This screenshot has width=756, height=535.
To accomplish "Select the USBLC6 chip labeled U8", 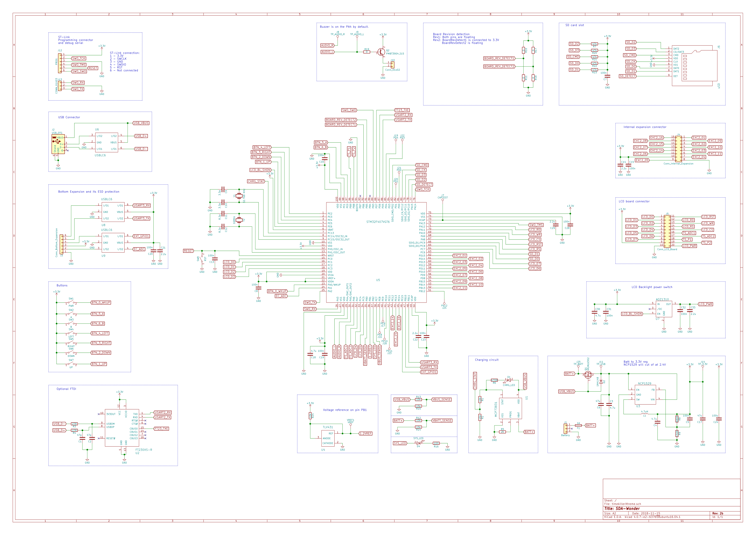I will (113, 212).
